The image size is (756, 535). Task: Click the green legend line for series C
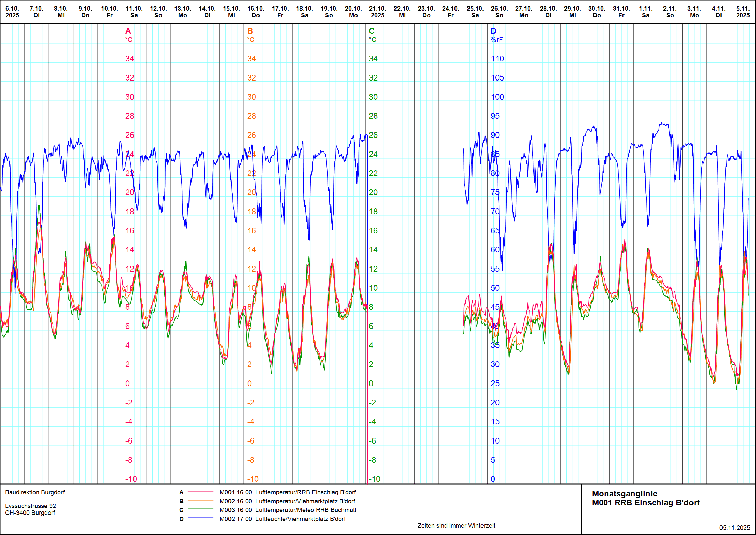pyautogui.click(x=200, y=509)
